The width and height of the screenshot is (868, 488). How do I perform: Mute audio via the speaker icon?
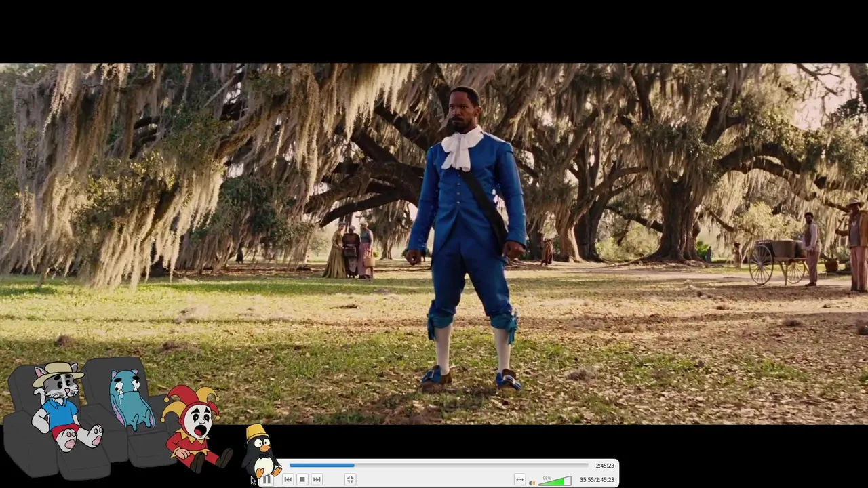point(532,482)
